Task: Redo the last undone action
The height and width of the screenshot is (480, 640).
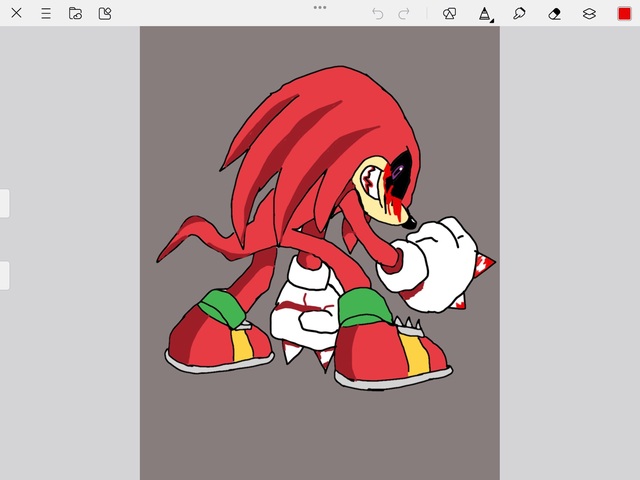Action: point(404,13)
